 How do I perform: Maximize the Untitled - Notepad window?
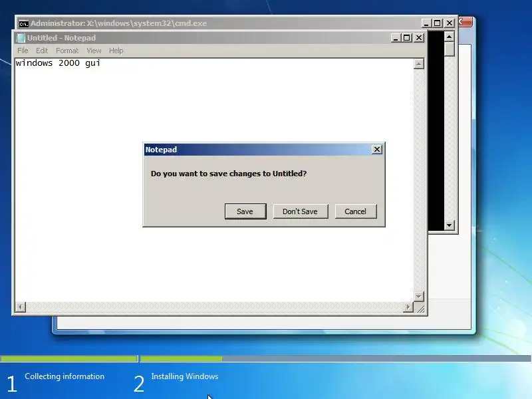(406, 38)
